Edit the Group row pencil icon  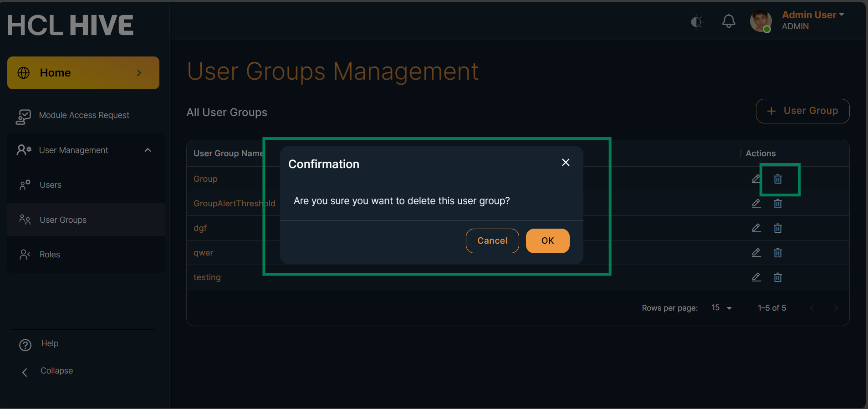[756, 179]
